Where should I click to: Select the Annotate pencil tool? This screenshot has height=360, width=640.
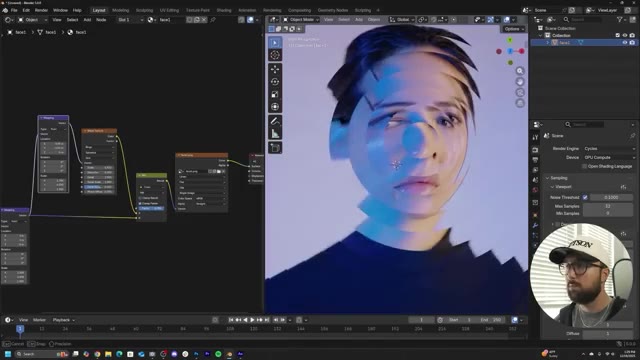(x=275, y=121)
